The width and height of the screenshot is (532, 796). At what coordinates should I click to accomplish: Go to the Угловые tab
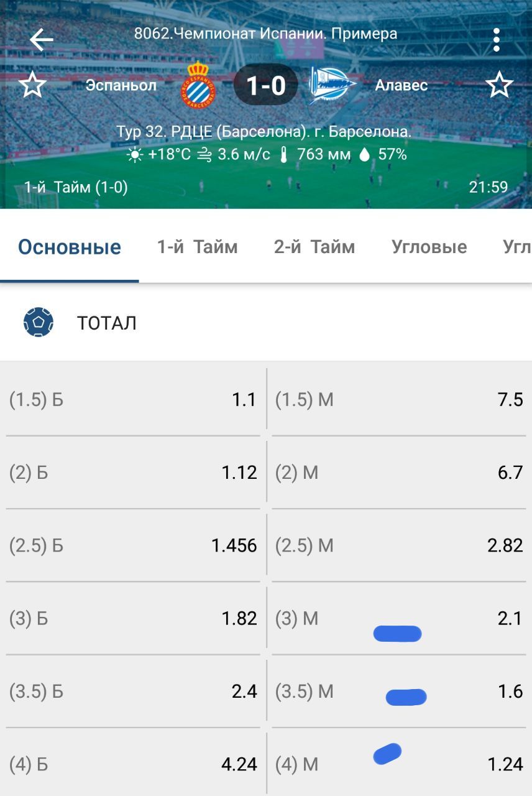(x=429, y=248)
